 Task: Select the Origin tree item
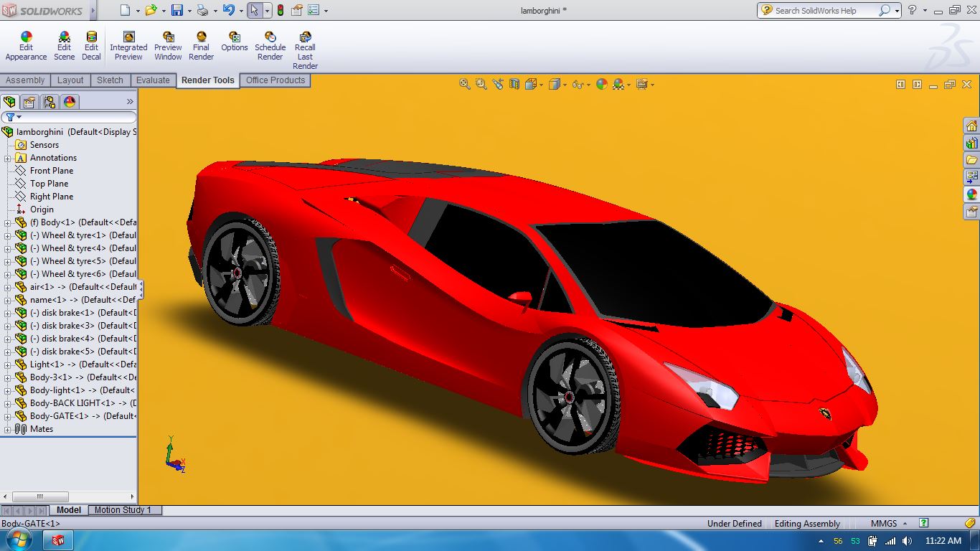pyautogui.click(x=42, y=209)
